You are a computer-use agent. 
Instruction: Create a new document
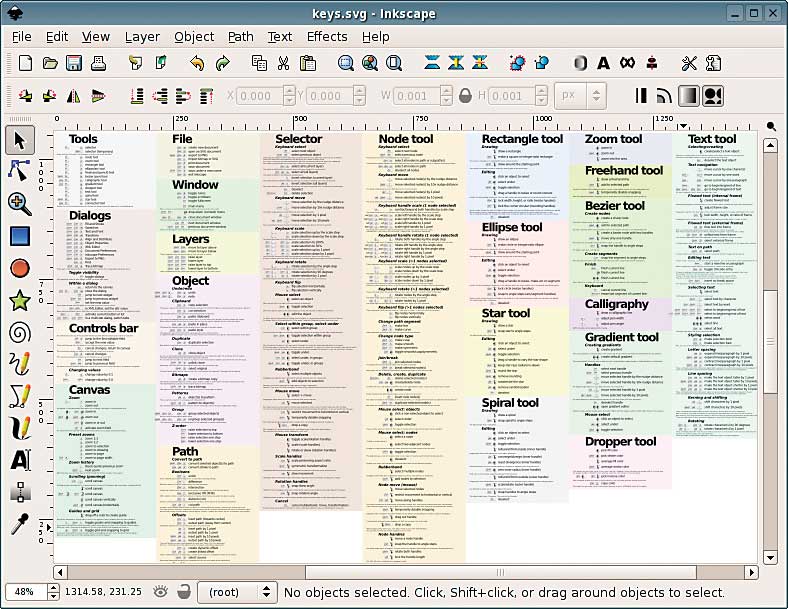[x=25, y=63]
